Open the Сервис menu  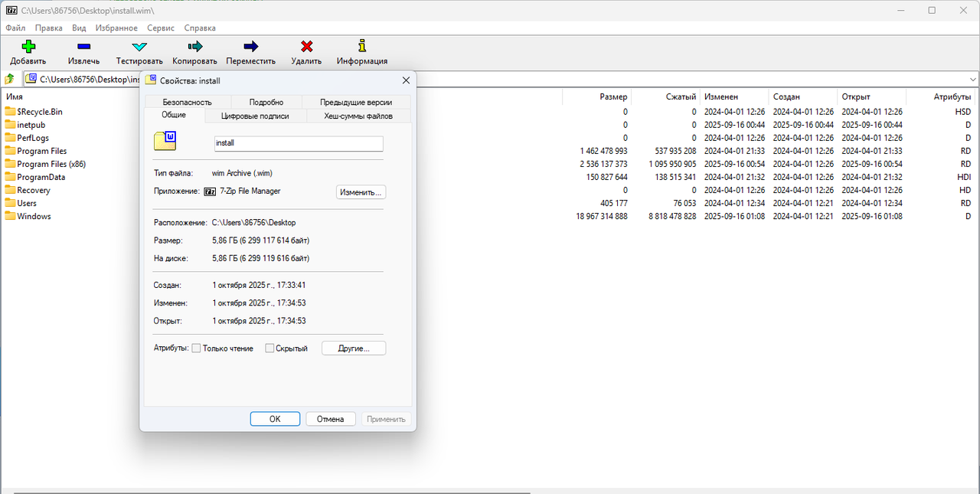(161, 28)
